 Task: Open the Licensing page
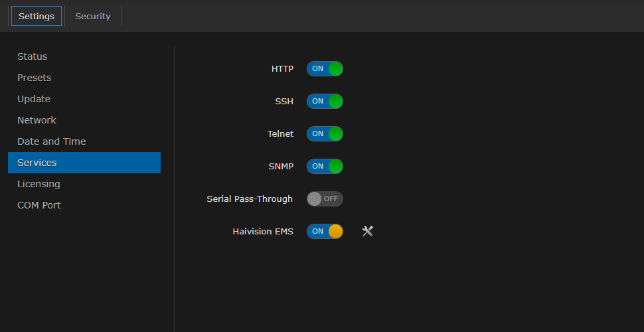pyautogui.click(x=39, y=184)
